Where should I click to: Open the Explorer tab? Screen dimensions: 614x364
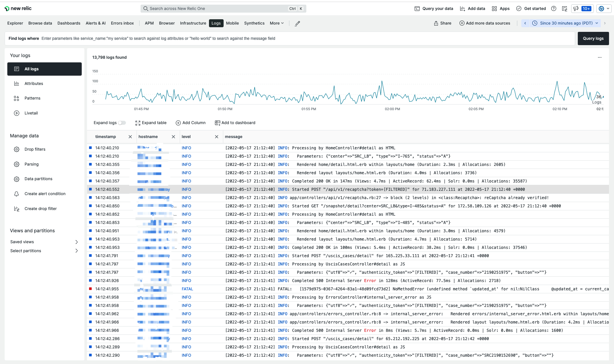click(15, 23)
